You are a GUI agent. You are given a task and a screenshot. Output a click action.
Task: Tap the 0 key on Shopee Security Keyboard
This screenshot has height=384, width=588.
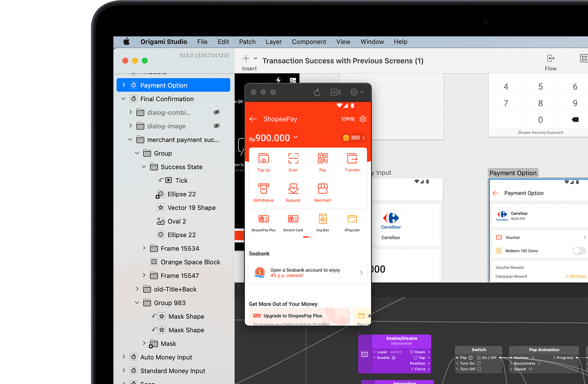[540, 120]
